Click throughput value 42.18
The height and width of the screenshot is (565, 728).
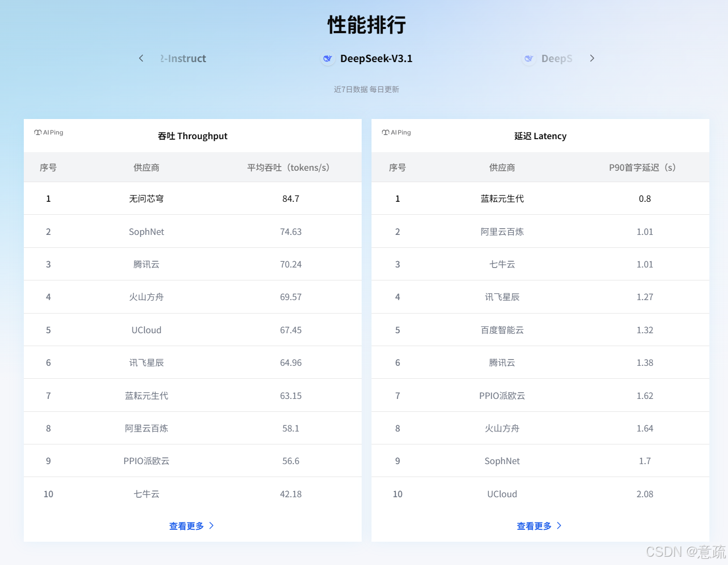(x=291, y=494)
